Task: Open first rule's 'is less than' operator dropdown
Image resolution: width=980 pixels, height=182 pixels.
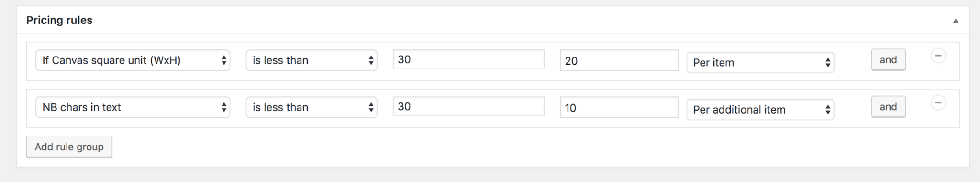Action: 312,60
